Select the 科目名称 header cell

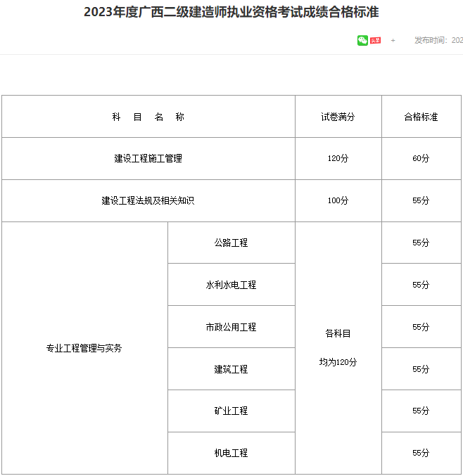pyautogui.click(x=148, y=116)
